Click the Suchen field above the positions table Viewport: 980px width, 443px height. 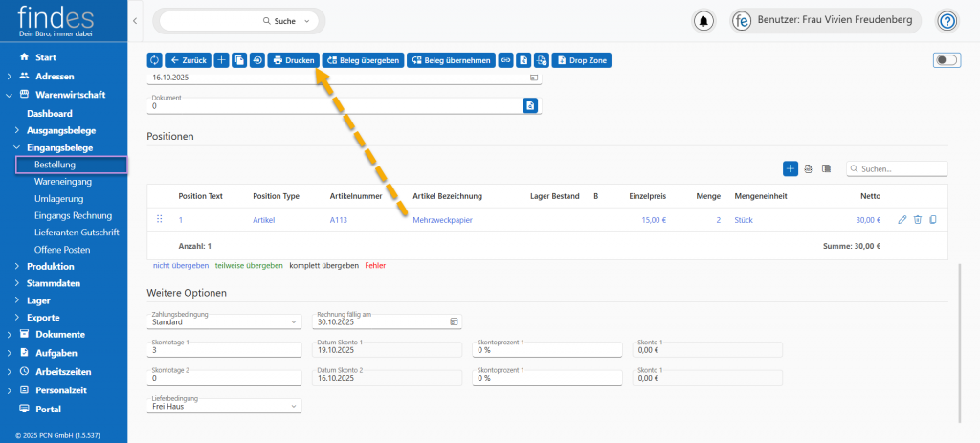[902, 168]
